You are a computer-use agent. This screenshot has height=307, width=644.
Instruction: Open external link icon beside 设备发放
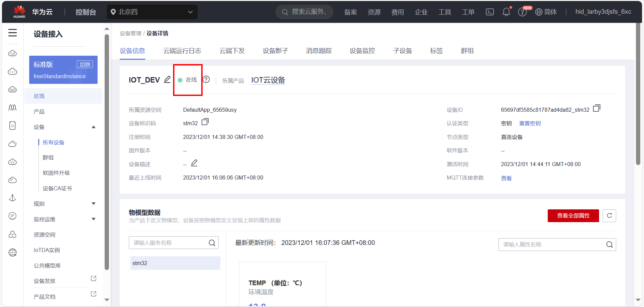pyautogui.click(x=94, y=278)
